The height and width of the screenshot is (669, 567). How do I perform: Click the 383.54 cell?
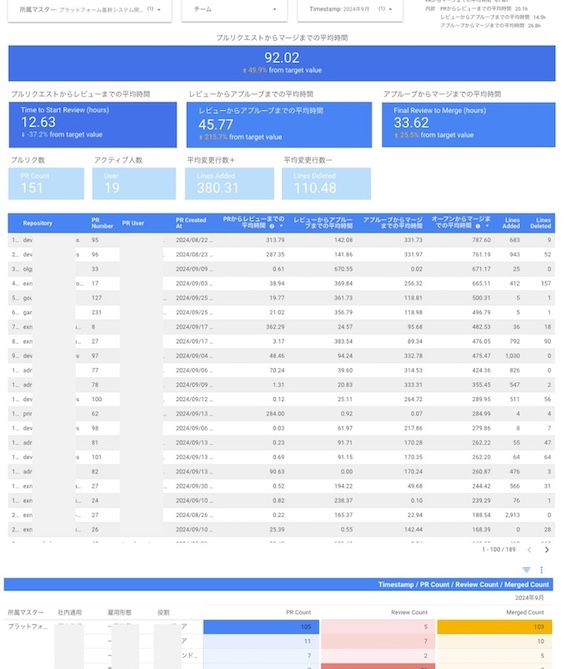click(x=343, y=342)
